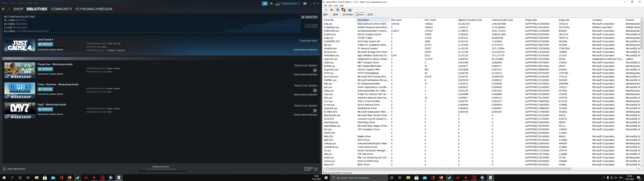
Task: Open LatencyMon's options wrench-and-monitor toolbar icon
Action: 338,10
